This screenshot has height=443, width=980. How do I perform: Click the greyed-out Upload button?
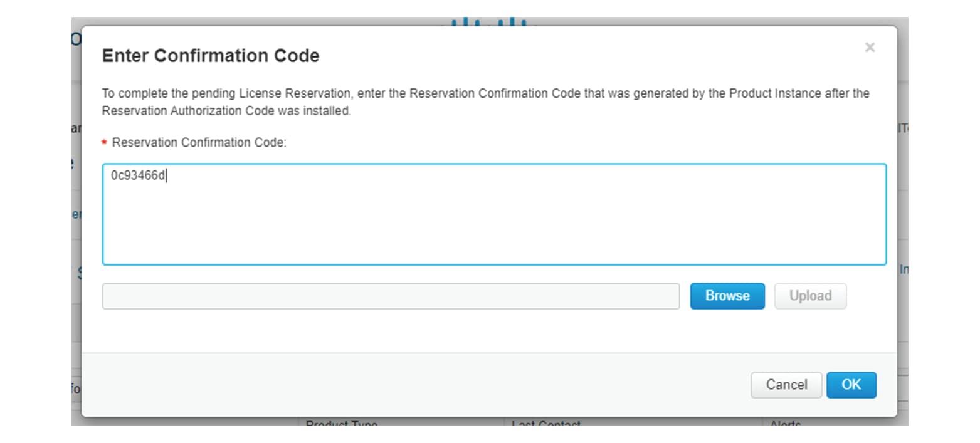coord(810,296)
